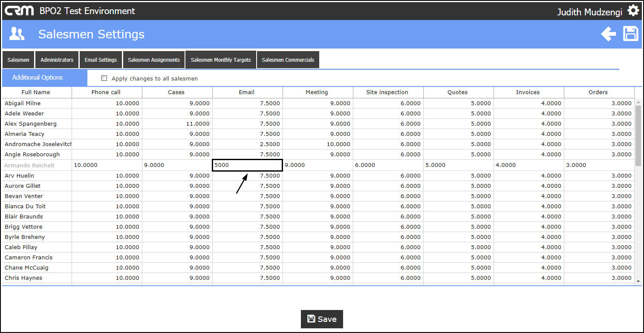Click the Save button at the bottom
The image size is (644, 333).
point(322,319)
